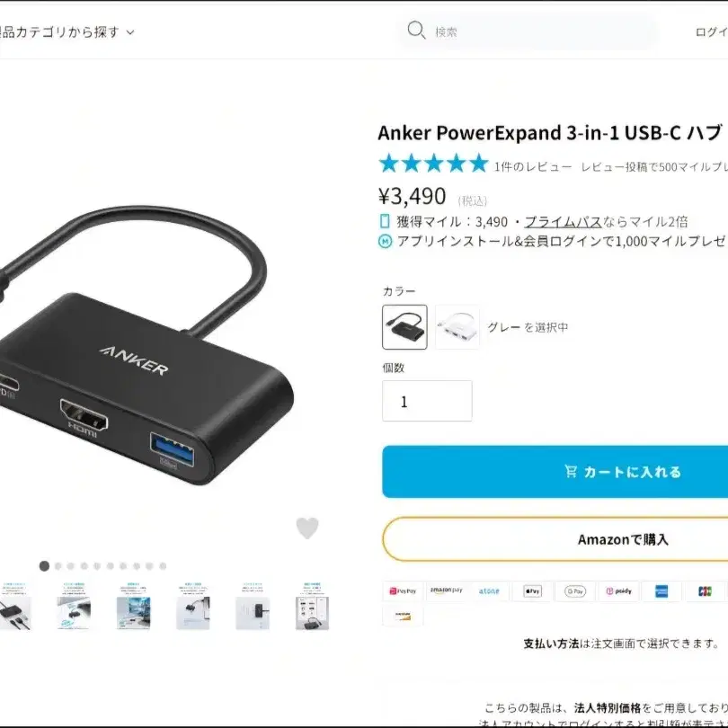Click the quantity input field
The height and width of the screenshot is (728, 728).
[x=427, y=401]
